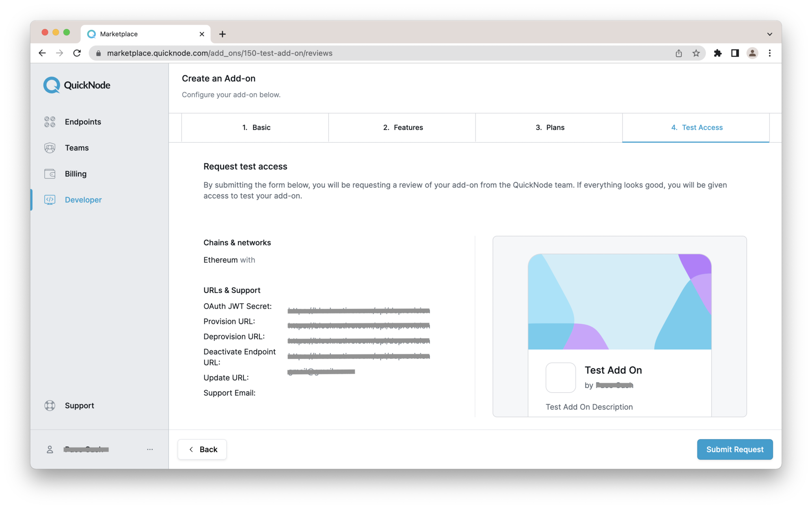The height and width of the screenshot is (509, 812).
Task: Open the Chrome profile avatar
Action: pos(752,53)
